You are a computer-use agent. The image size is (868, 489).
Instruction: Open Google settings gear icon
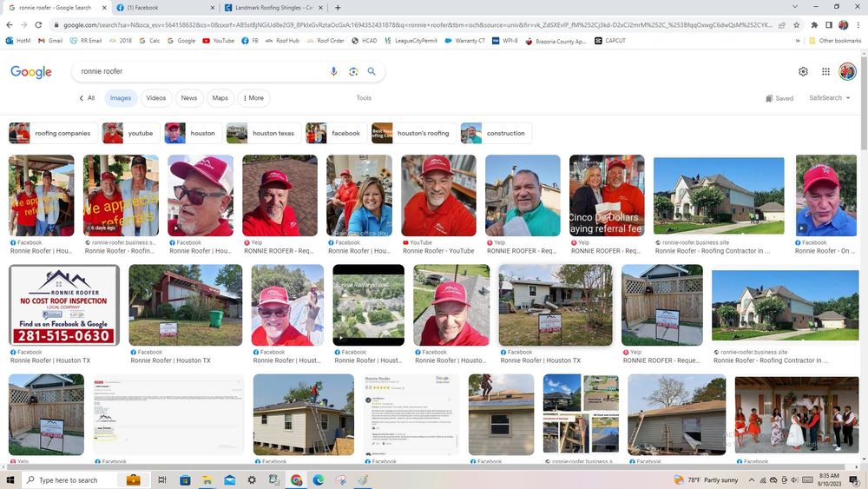pyautogui.click(x=803, y=71)
